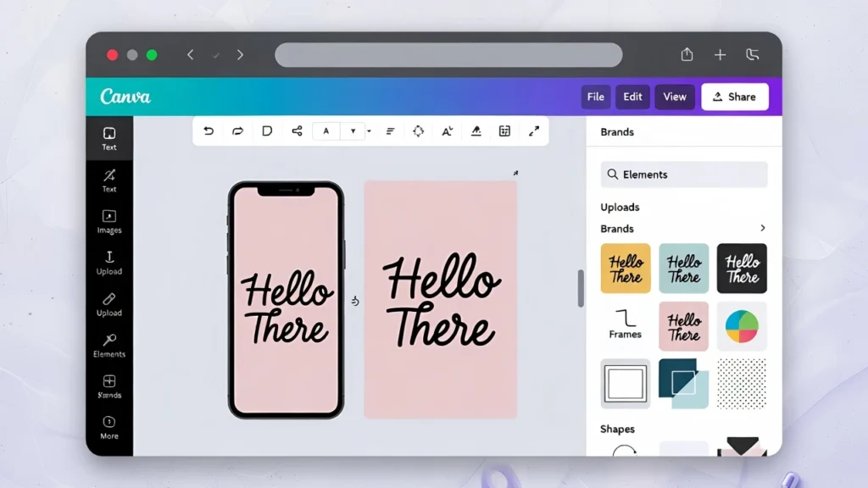The width and height of the screenshot is (868, 488).
Task: Open the Frames category in the Elements panel
Action: coord(625,326)
